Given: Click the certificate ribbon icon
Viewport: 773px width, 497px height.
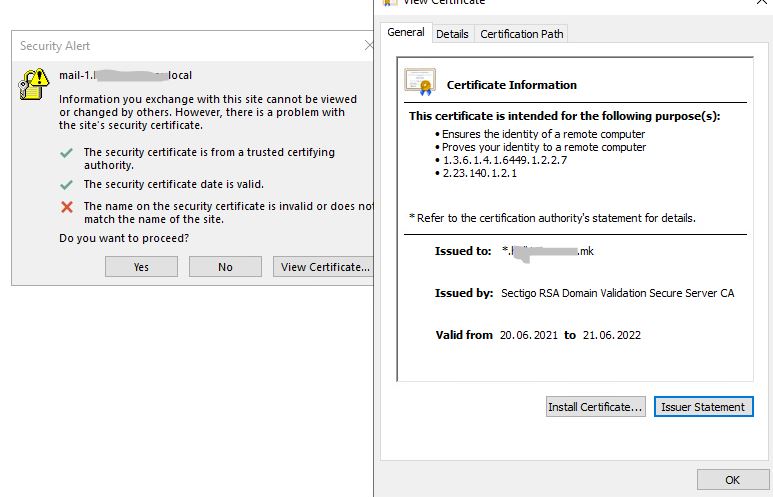Looking at the screenshot, I should coord(420,82).
